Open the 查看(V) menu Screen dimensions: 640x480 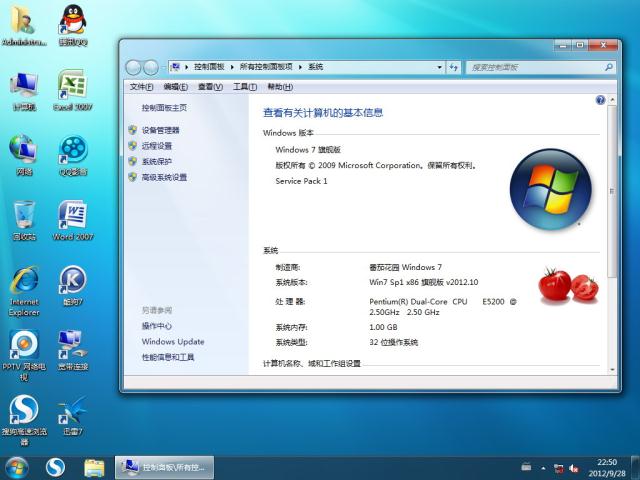point(210,87)
